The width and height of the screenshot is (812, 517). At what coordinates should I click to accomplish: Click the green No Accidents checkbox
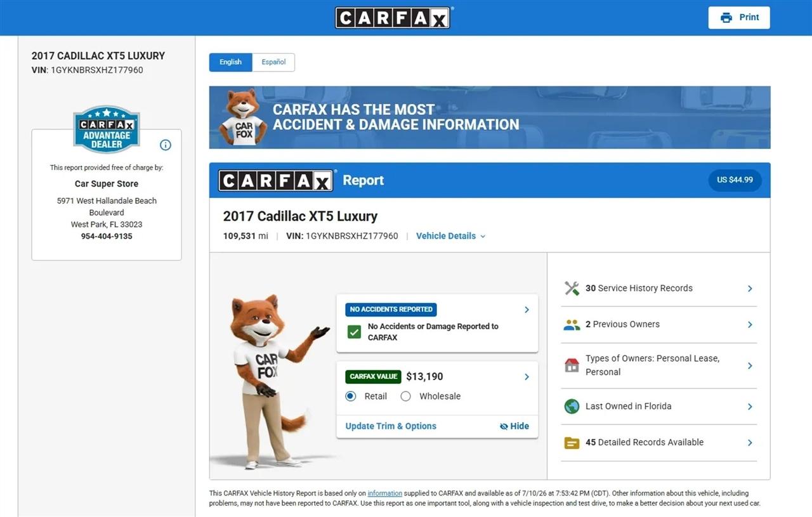[x=354, y=332]
